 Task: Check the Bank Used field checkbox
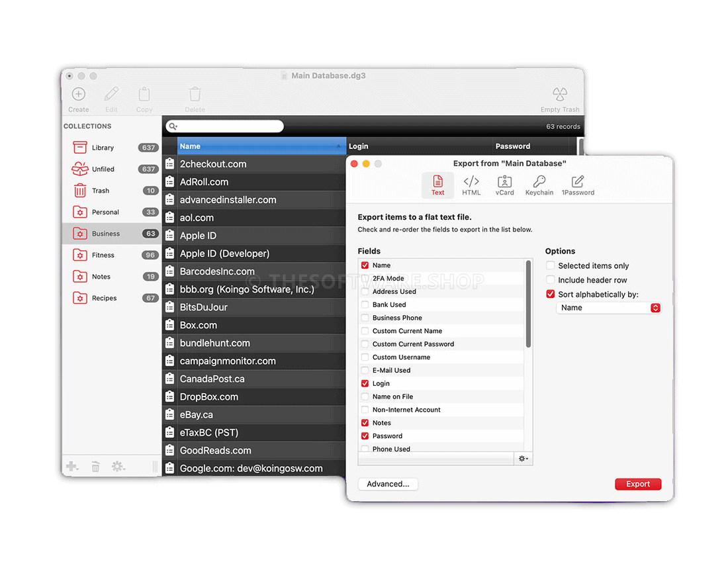[x=365, y=304]
